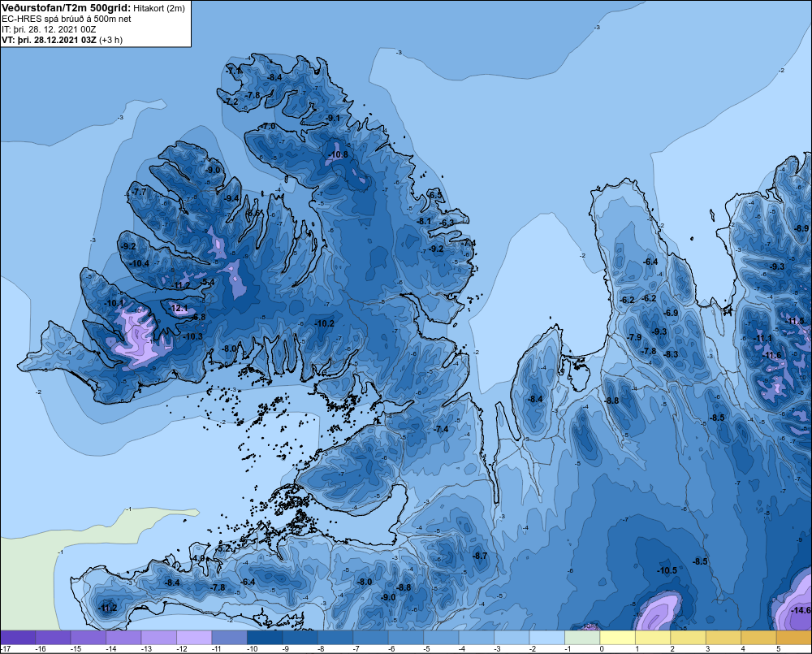
Task: Click the -5.2 temperature value
Action: pos(223,548)
